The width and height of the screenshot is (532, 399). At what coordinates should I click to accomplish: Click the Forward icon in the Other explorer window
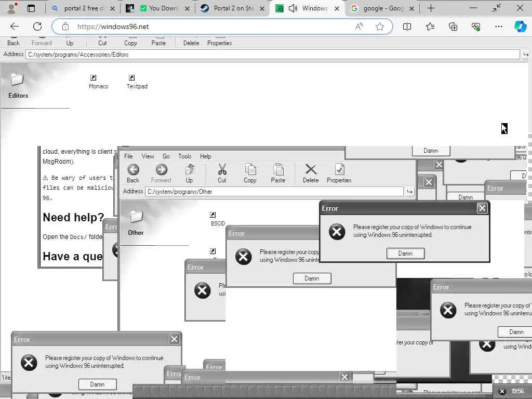coord(161,169)
